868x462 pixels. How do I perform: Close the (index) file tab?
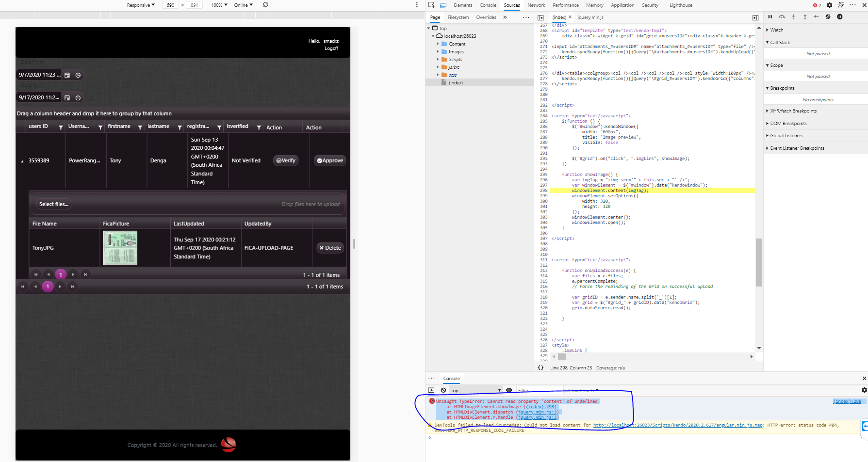click(x=570, y=17)
